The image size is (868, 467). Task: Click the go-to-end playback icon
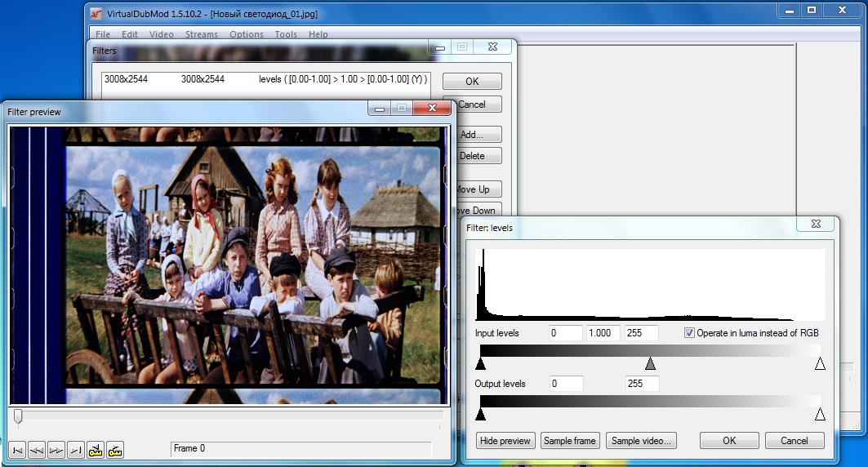click(x=75, y=450)
